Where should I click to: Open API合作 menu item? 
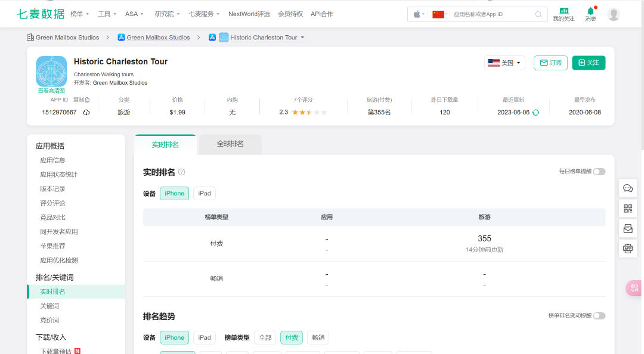pos(322,14)
